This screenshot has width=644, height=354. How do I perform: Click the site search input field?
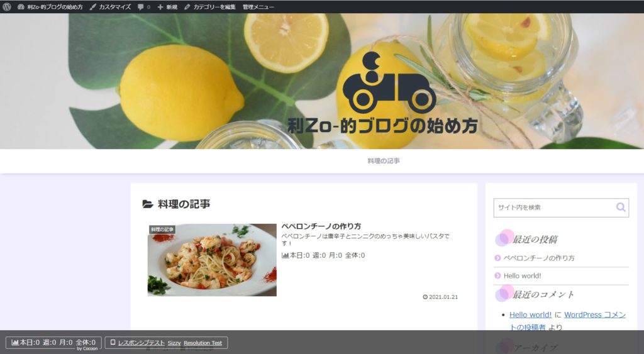pyautogui.click(x=553, y=207)
